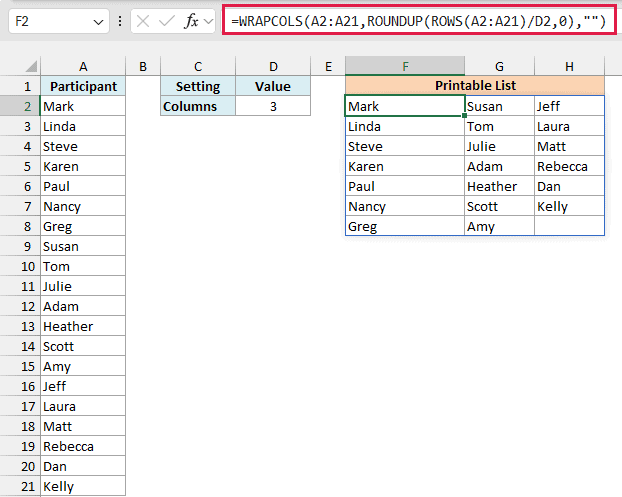Select cell G6 Heather in Printable List
Screen dimensions: 622x497
coord(499,186)
